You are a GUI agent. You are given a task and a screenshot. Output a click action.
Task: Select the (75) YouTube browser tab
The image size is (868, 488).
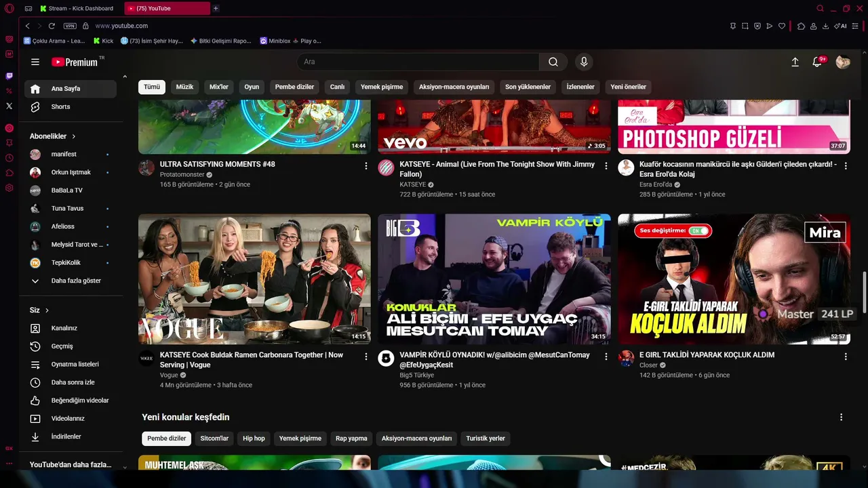pos(167,9)
